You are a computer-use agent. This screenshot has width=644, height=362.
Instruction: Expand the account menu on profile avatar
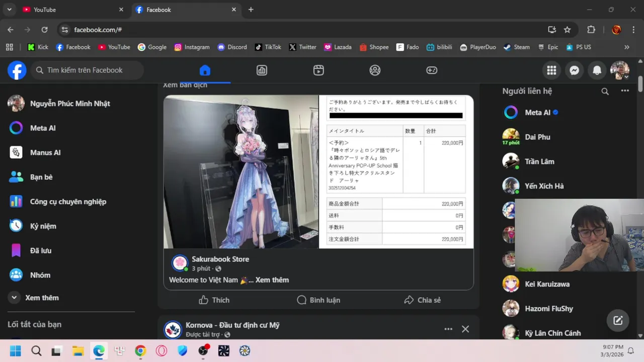626,77
